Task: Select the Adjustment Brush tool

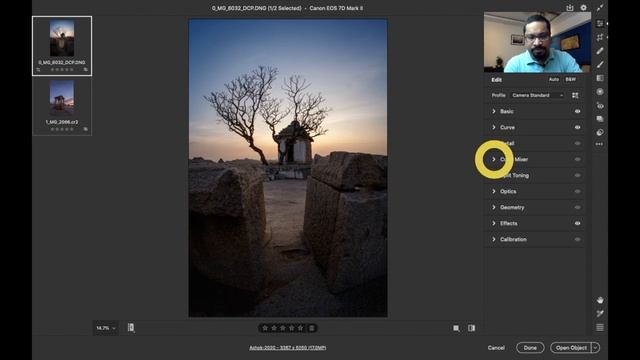Action: point(600,64)
